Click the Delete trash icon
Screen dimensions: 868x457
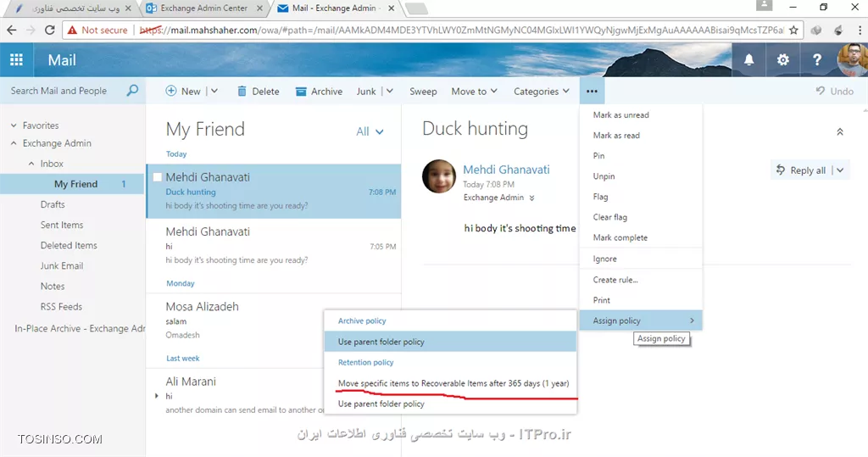[x=242, y=92]
